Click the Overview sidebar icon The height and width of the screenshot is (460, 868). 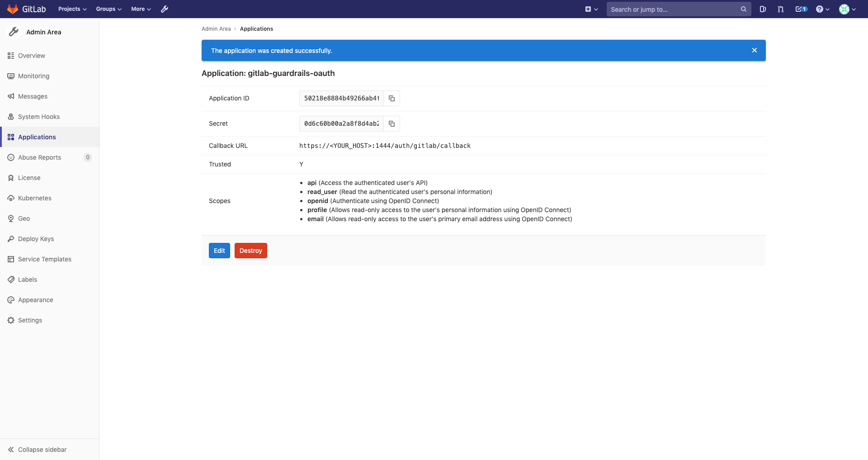click(11, 56)
